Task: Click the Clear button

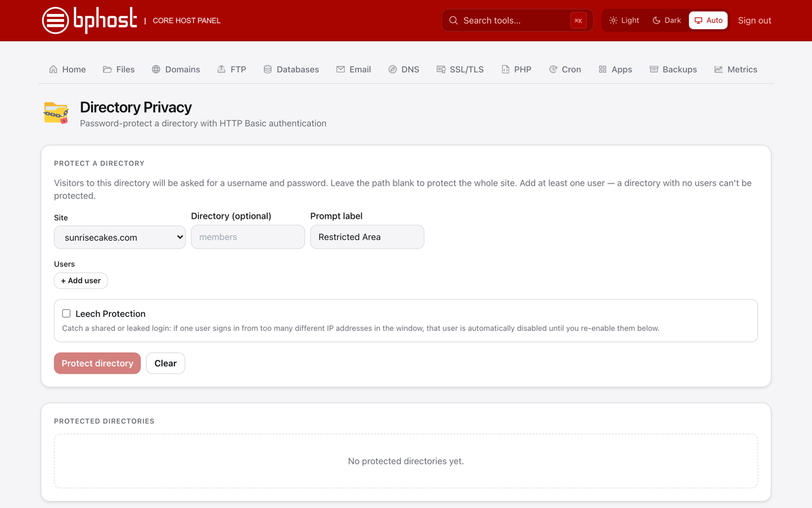Action: click(x=165, y=363)
